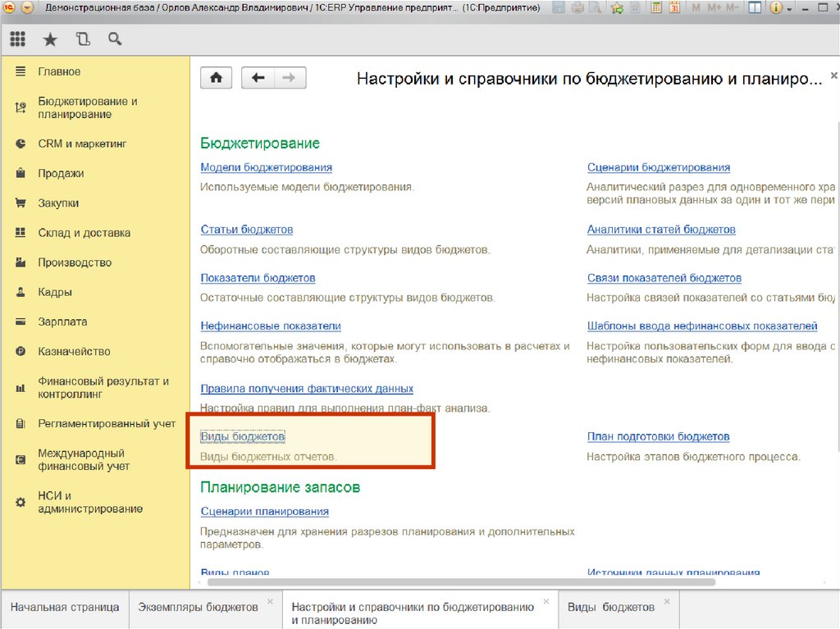Click the window panel layout icon
Image resolution: width=840 pixels, height=629 pixels.
[755, 7]
